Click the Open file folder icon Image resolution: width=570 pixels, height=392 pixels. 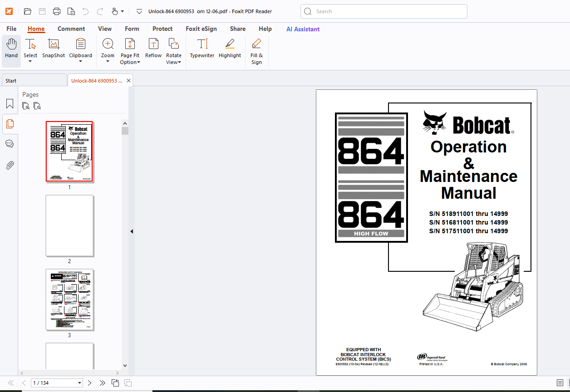27,11
